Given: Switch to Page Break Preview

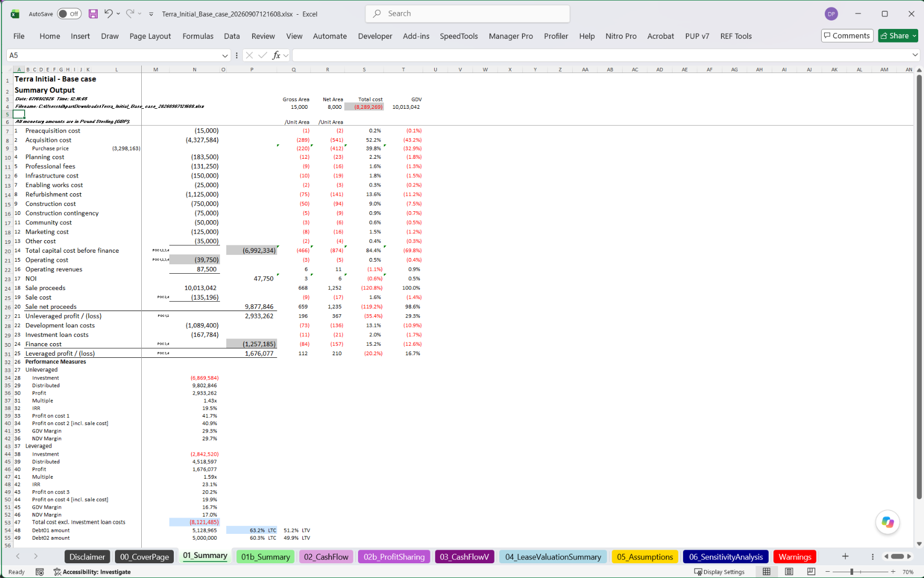Looking at the screenshot, I should pyautogui.click(x=811, y=572).
